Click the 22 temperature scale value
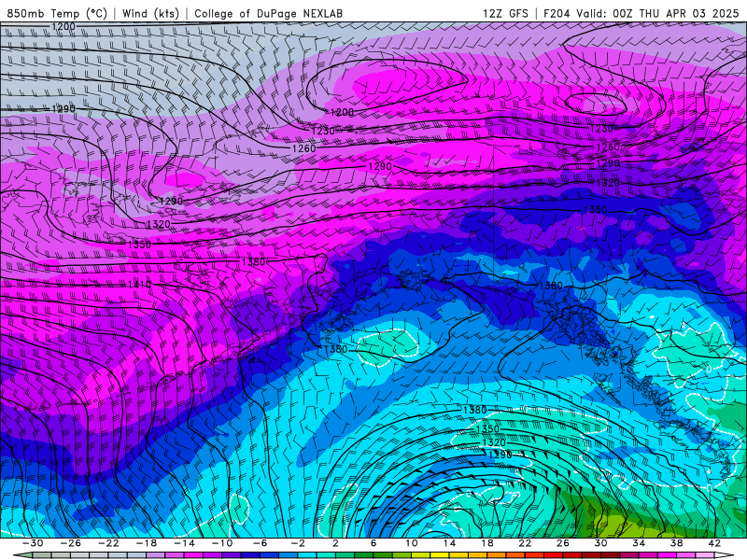The width and height of the screenshot is (747, 560). 525,543
